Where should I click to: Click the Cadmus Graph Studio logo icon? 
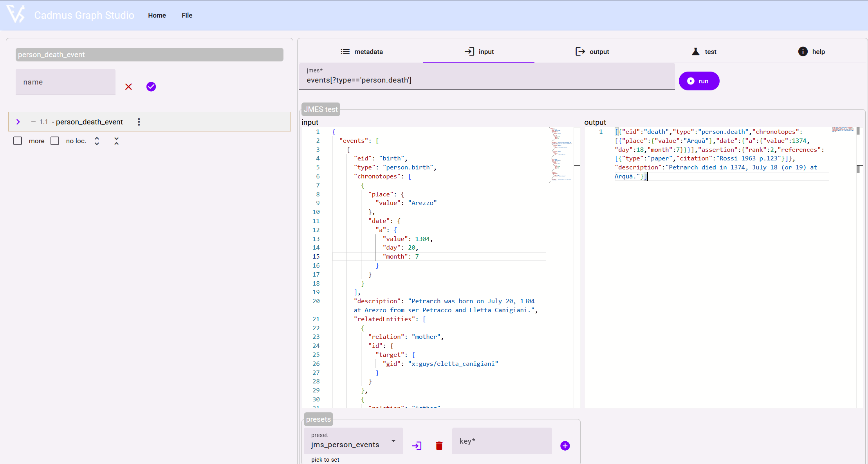pyautogui.click(x=16, y=14)
